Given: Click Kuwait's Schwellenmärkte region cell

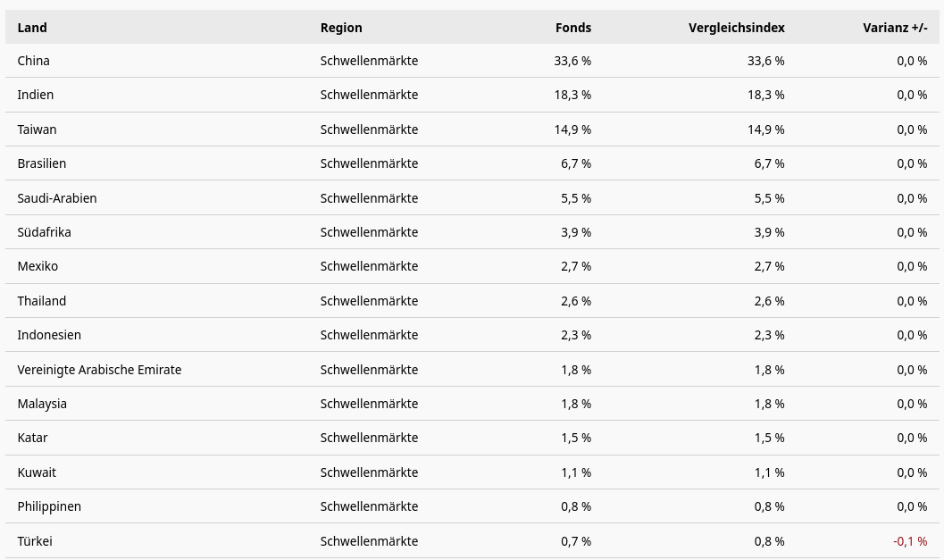Looking at the screenshot, I should tap(369, 472).
